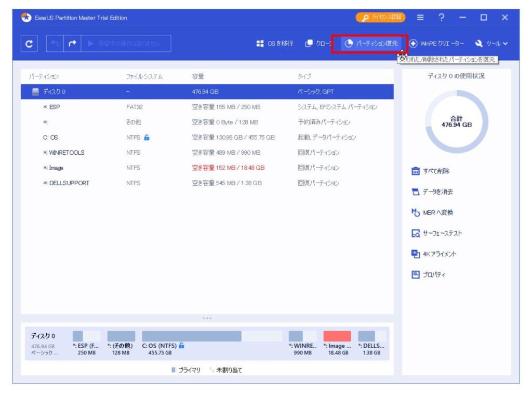Select the C: OS partition row
The width and height of the screenshot is (532, 396).
[x=207, y=138]
